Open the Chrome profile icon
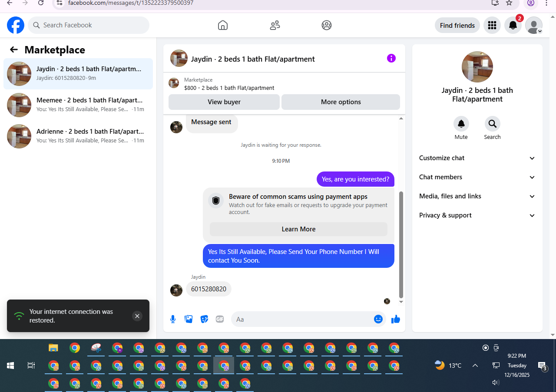 (530, 3)
